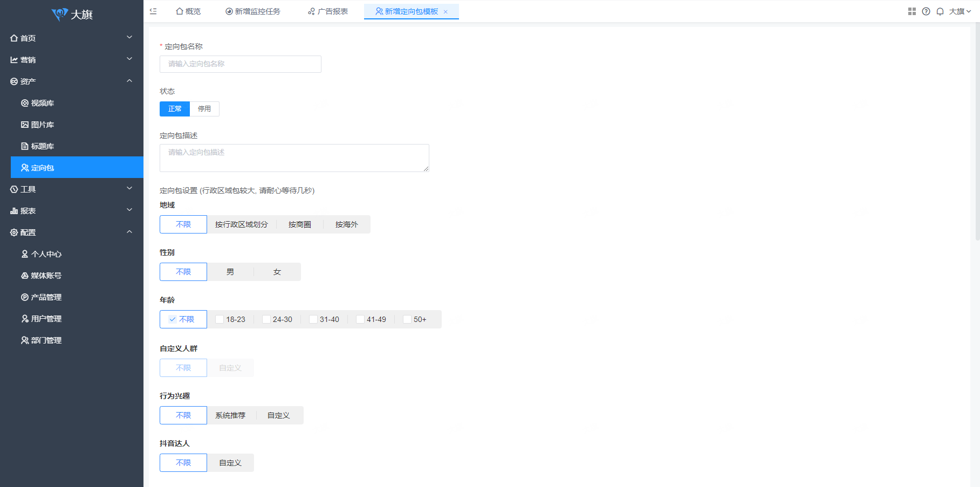Open the 大旗 user dropdown
980x487 pixels.
click(x=960, y=11)
